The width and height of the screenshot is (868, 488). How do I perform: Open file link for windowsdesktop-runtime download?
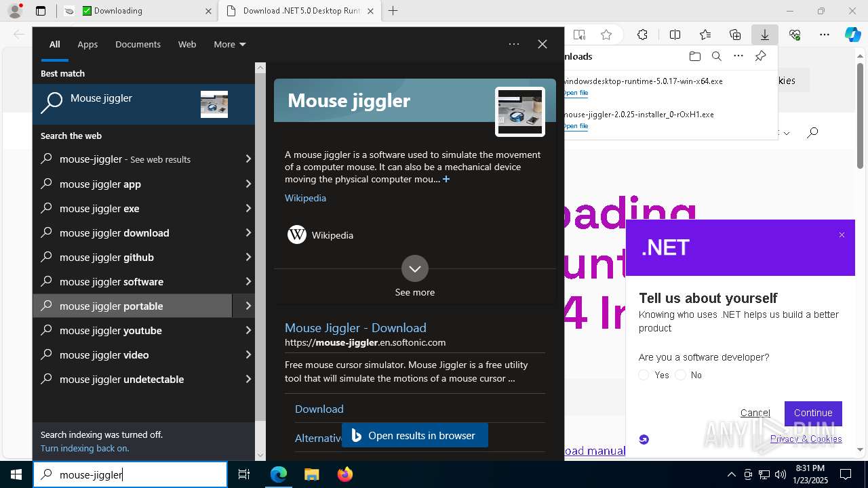576,93
